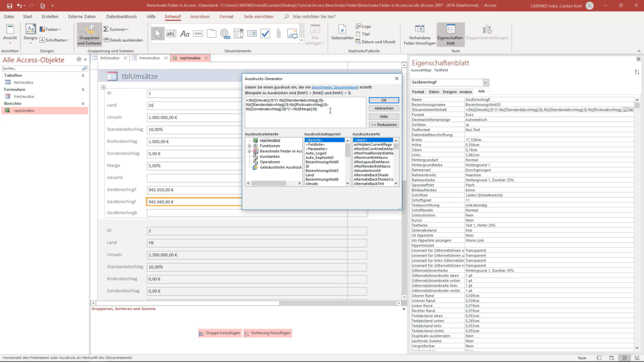Select the Hyperlink (globe) control
This screenshot has width=644, height=362.
[x=224, y=34]
